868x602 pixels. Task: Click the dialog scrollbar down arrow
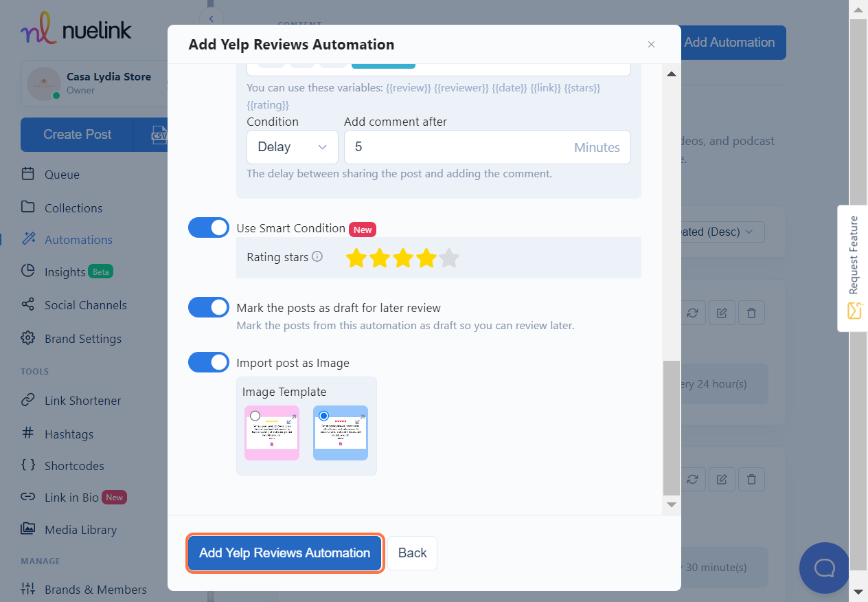(672, 504)
